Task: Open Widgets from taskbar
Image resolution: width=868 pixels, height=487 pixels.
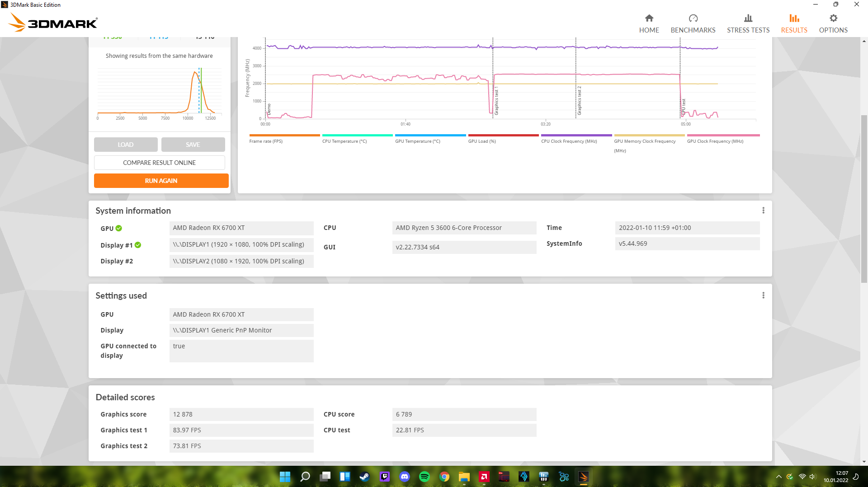Action: tap(345, 477)
